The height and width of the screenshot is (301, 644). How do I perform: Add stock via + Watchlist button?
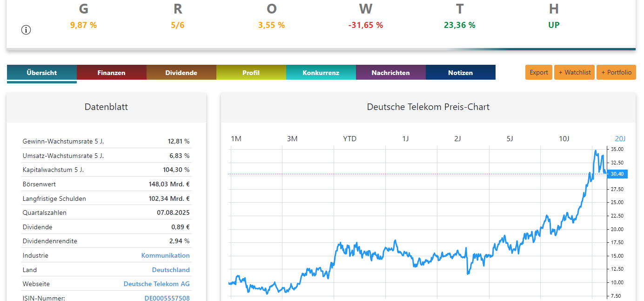coord(574,72)
